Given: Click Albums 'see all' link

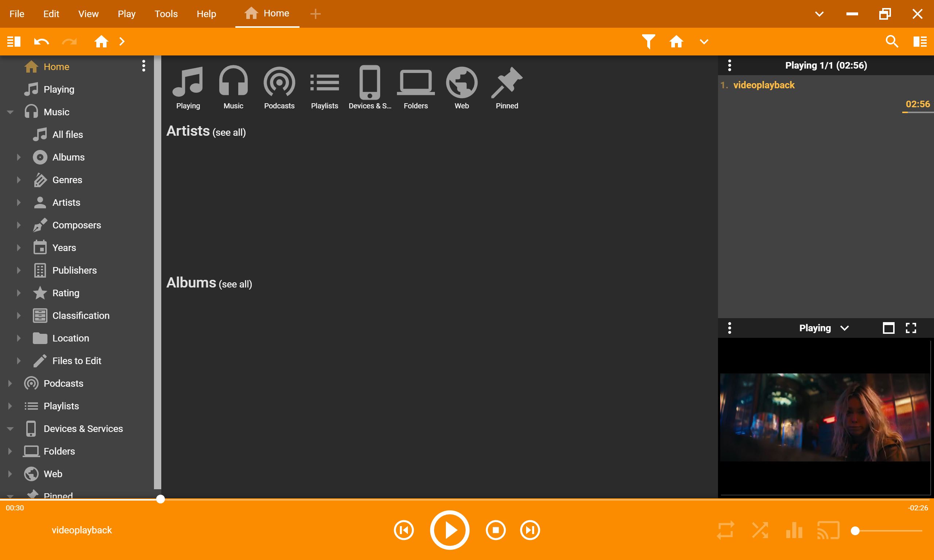Looking at the screenshot, I should 235,284.
